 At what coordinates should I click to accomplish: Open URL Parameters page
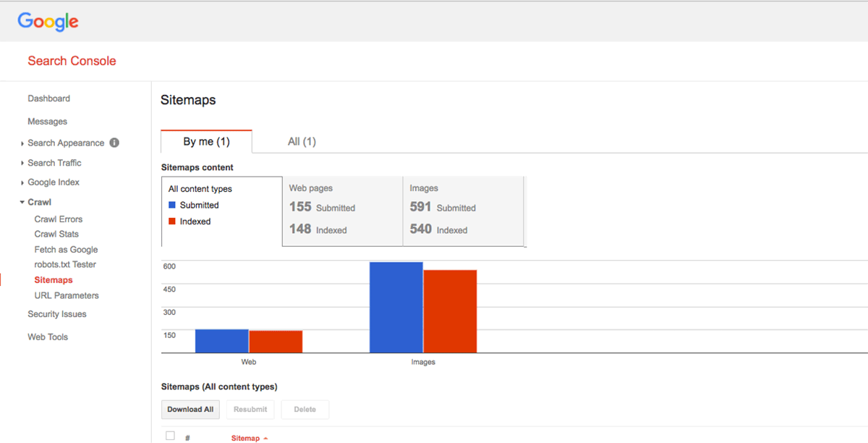coord(67,295)
